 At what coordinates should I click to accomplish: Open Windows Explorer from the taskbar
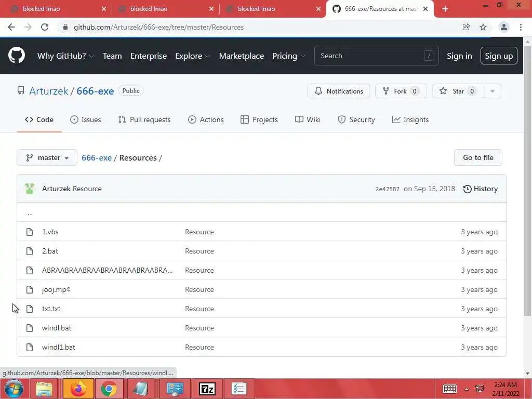tap(45, 389)
